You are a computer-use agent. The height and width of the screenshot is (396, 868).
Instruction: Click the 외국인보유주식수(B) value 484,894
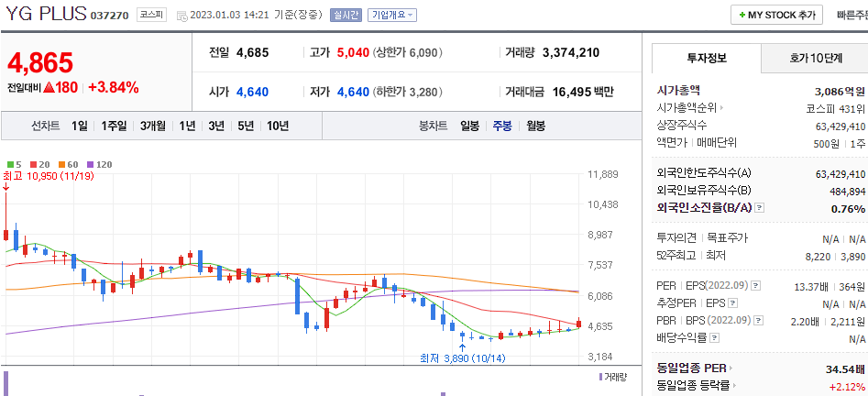pos(846,191)
